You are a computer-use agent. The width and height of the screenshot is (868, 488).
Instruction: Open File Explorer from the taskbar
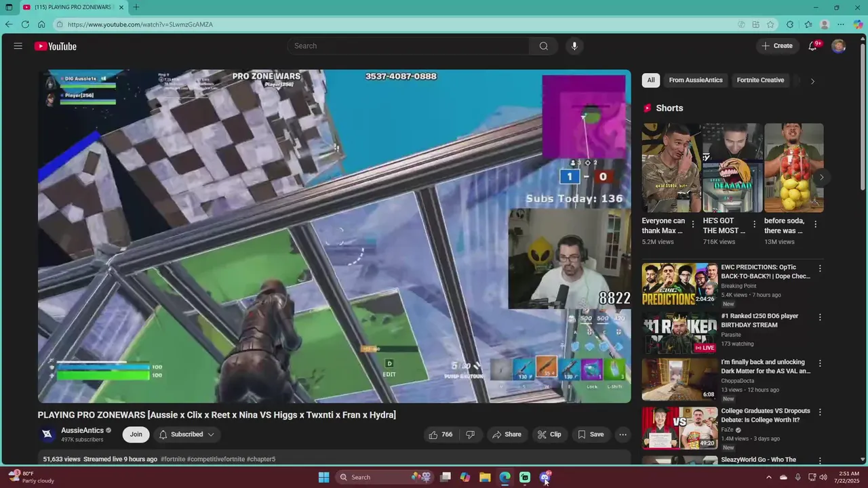tap(485, 477)
